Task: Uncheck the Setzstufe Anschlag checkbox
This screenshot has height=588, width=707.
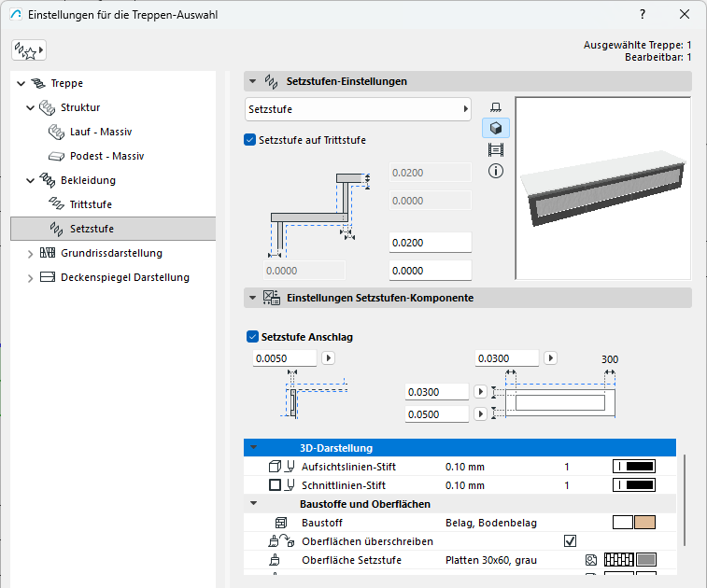Action: coord(250,337)
